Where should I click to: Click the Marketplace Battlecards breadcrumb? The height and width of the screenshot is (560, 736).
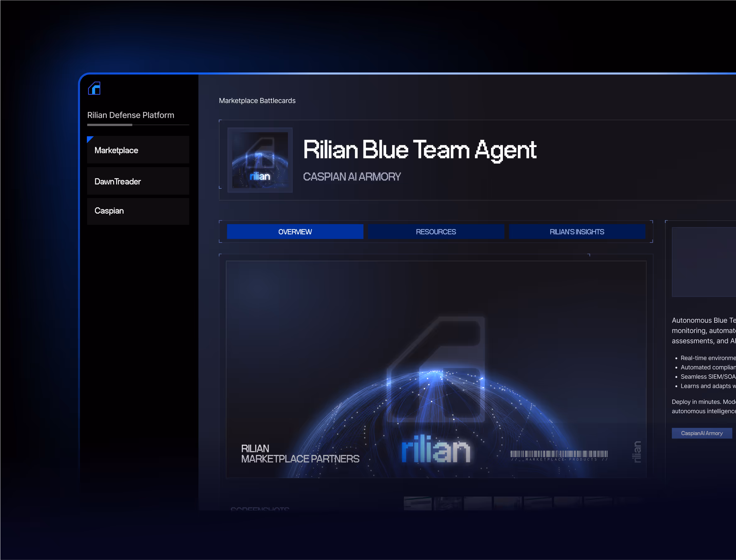coord(257,101)
